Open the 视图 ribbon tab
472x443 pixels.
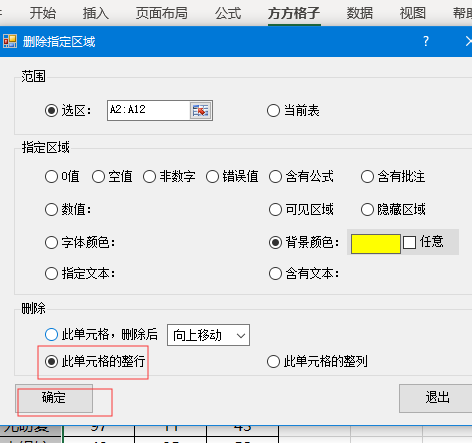(413, 13)
